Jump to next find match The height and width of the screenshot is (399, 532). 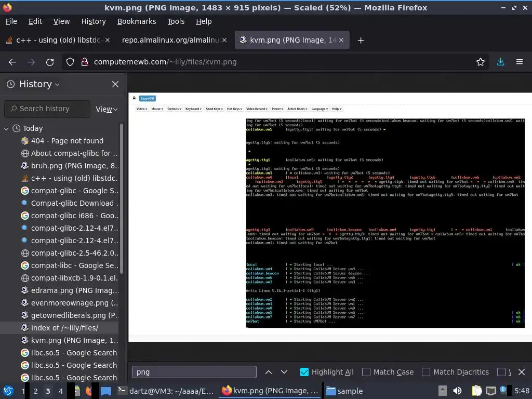pos(284,372)
